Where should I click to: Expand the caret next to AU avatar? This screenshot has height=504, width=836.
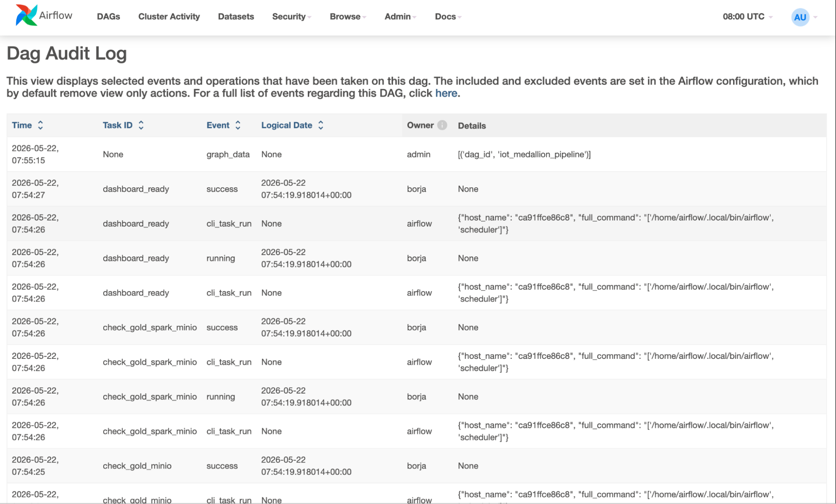pos(815,17)
